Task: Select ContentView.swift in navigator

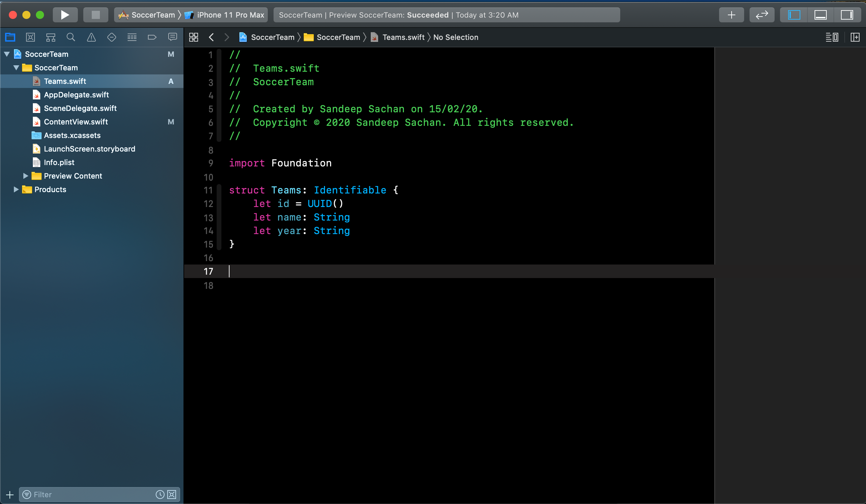Action: click(75, 122)
